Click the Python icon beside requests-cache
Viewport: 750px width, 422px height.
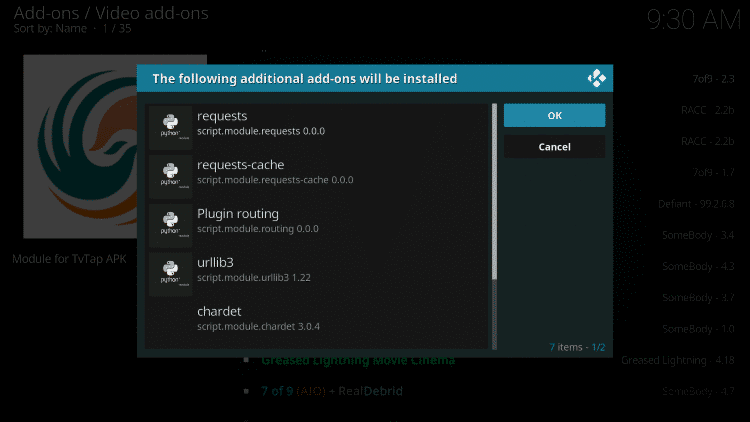point(170,174)
